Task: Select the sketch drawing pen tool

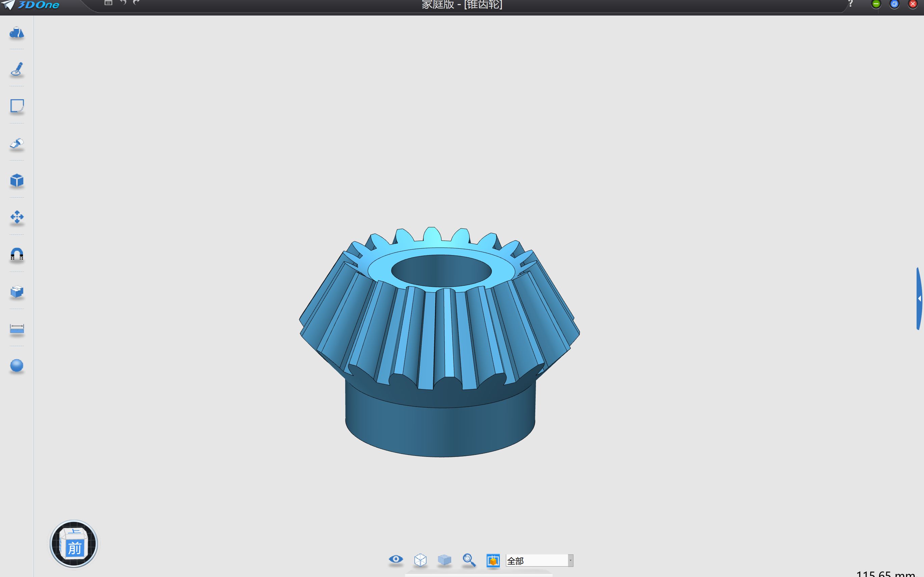Action: (17, 70)
